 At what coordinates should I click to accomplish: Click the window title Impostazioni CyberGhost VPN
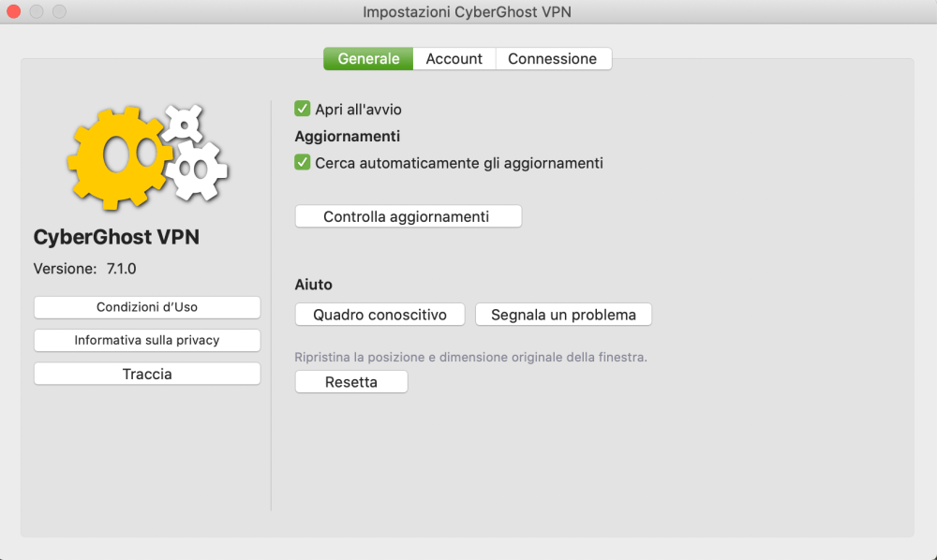[x=467, y=12]
